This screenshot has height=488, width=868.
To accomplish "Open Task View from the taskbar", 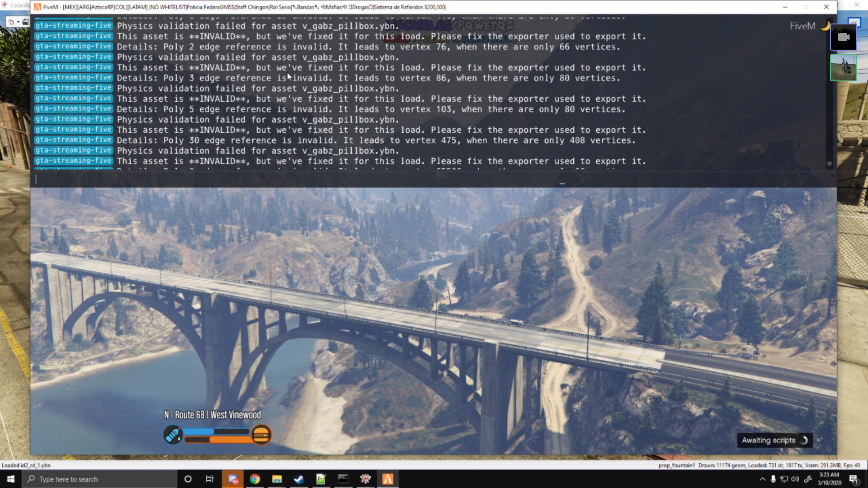I will coord(210,479).
